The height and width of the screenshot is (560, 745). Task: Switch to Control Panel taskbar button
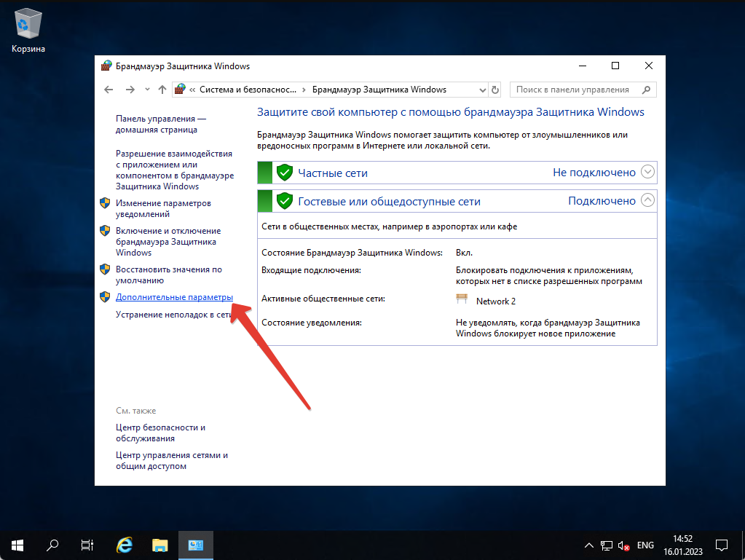196,545
